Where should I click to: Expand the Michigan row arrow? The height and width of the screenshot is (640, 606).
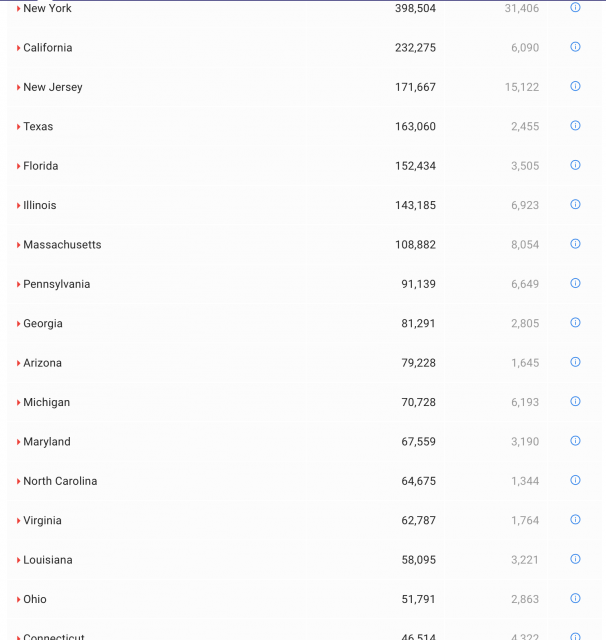pos(18,403)
